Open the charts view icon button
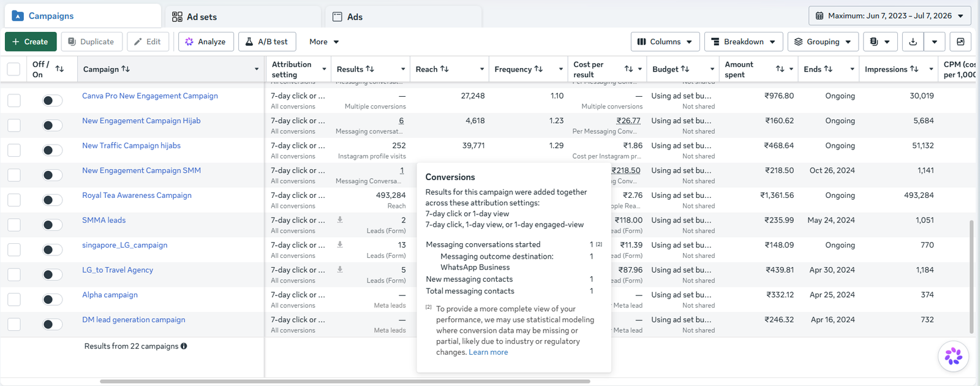 960,42
